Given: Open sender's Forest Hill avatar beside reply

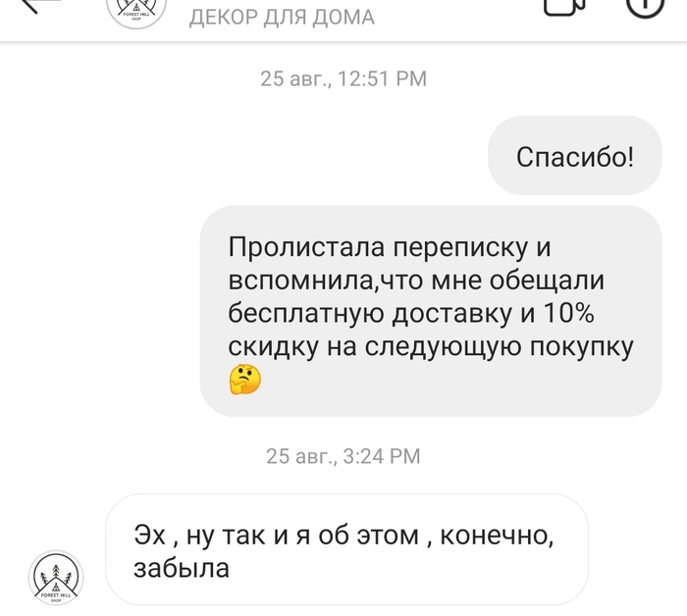Looking at the screenshot, I should point(56,578).
